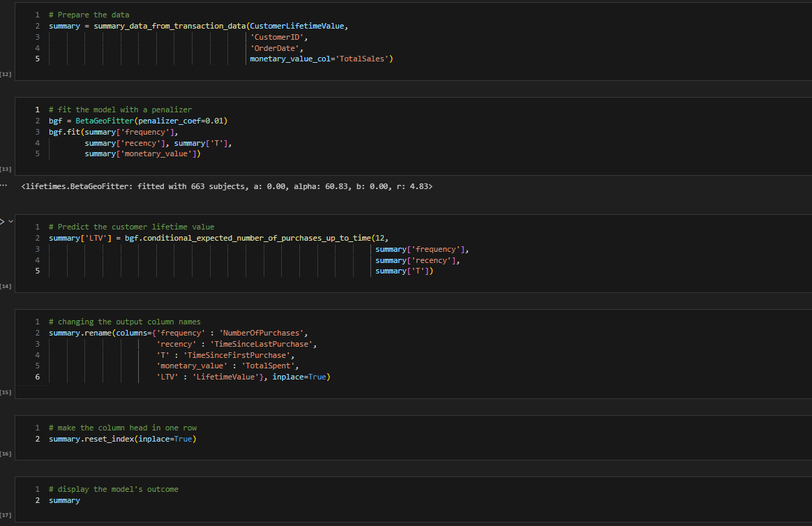Click execution count [12]
812x526 pixels.
[6, 74]
